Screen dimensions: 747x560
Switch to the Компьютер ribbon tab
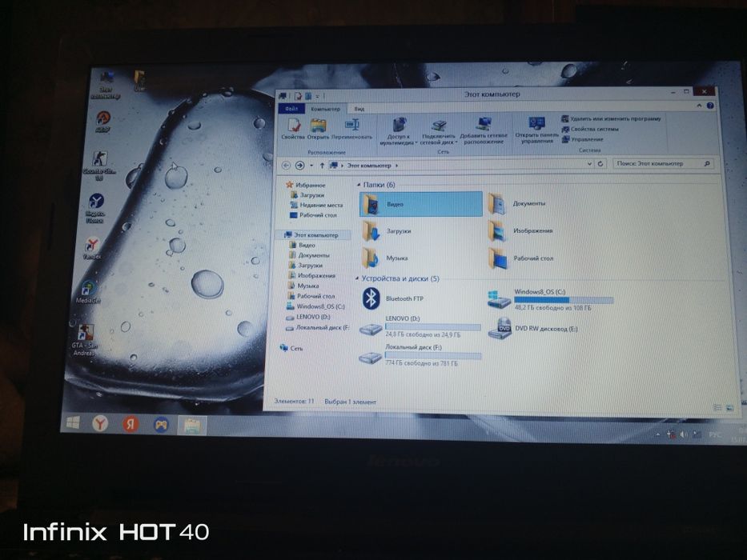pyautogui.click(x=325, y=109)
